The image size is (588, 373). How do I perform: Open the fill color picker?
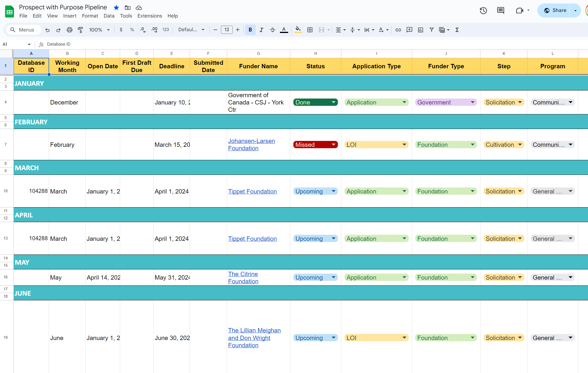pyautogui.click(x=298, y=29)
